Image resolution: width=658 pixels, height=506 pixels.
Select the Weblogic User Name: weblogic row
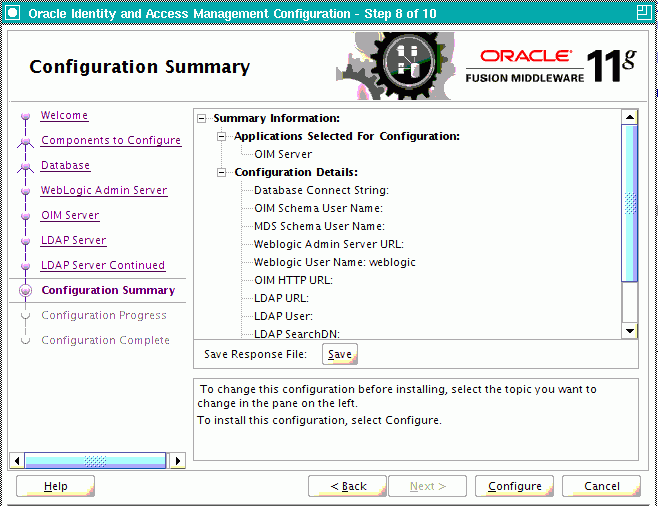click(335, 263)
